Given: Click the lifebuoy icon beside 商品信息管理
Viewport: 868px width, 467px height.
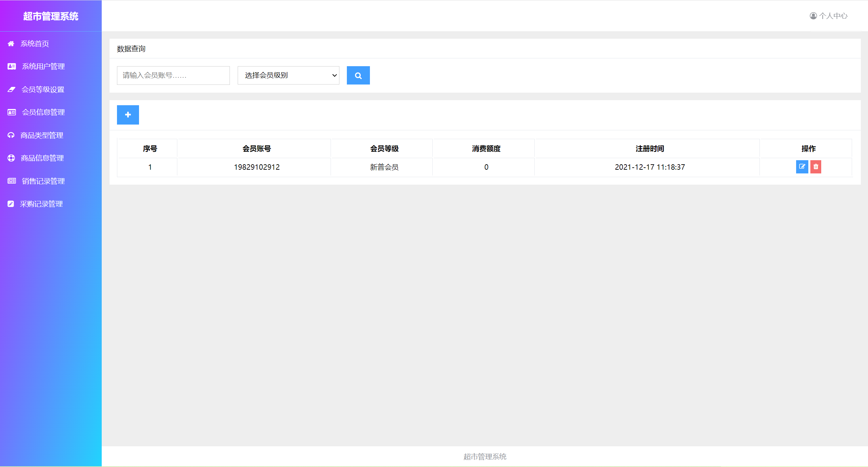Looking at the screenshot, I should tap(11, 158).
